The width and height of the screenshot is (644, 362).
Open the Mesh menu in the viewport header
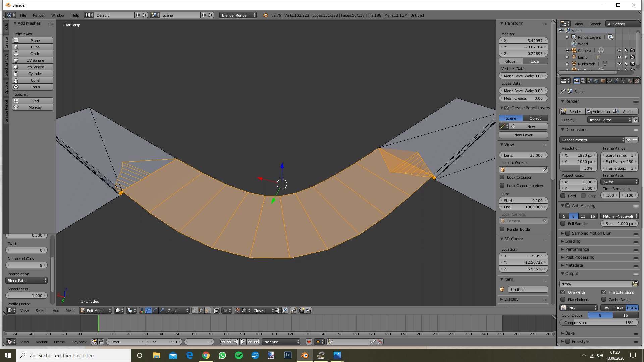pos(70,310)
